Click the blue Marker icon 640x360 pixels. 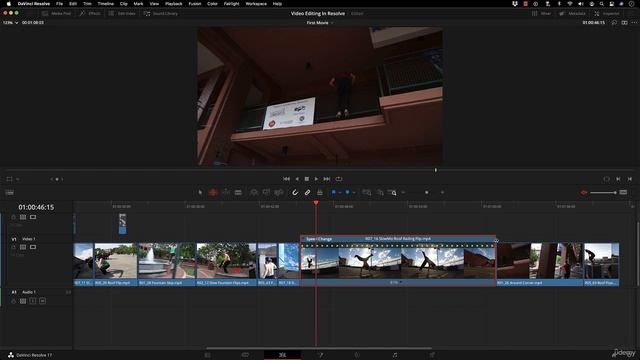pos(347,192)
